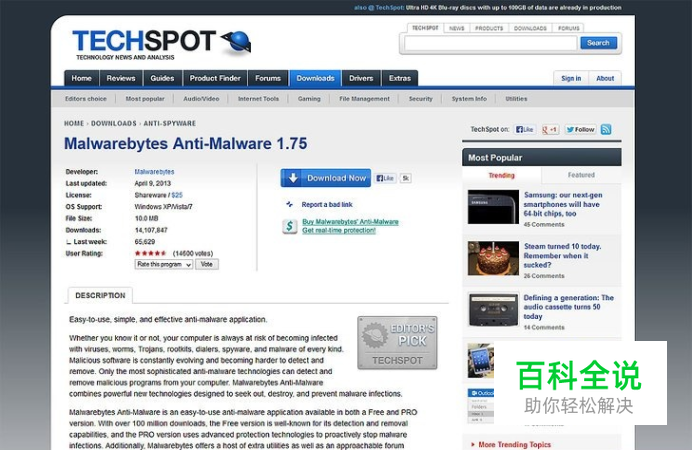The height and width of the screenshot is (450, 692).
Task: Go to the File Management category
Action: 365,99
